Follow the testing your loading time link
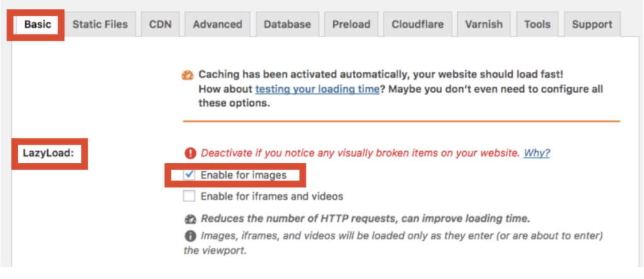 coord(318,89)
